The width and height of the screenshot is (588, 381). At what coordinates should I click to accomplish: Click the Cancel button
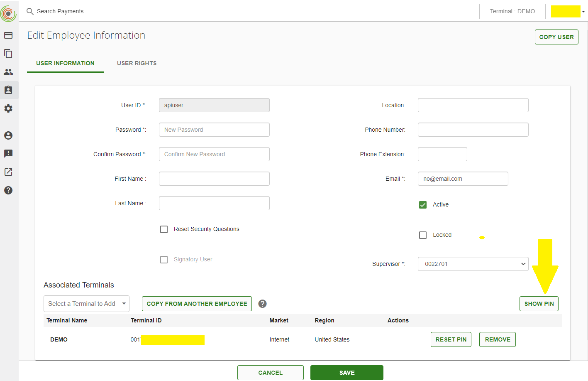coord(271,373)
